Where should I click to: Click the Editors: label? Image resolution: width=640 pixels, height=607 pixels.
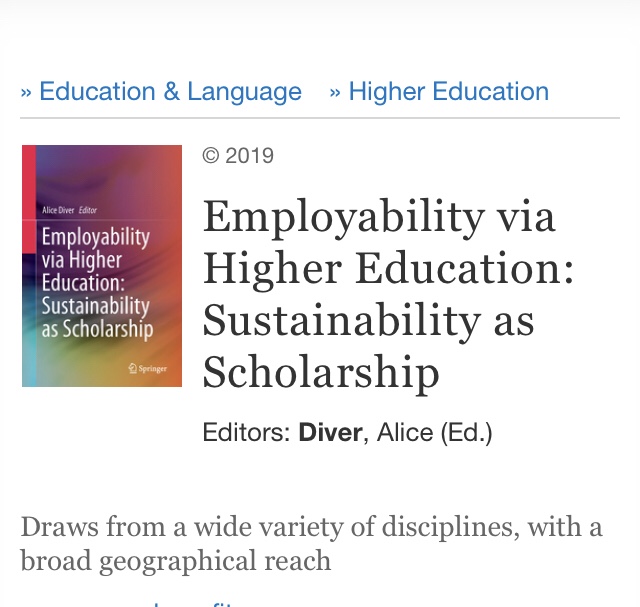pyautogui.click(x=247, y=433)
